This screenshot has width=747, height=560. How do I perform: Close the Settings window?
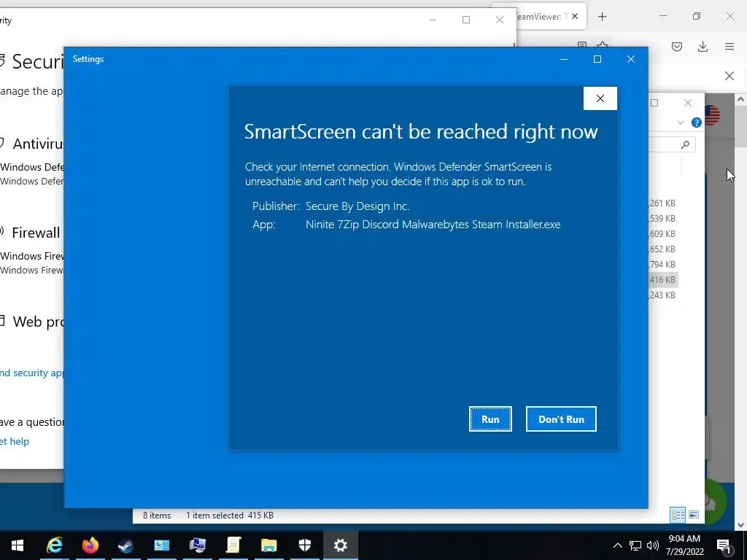631,59
